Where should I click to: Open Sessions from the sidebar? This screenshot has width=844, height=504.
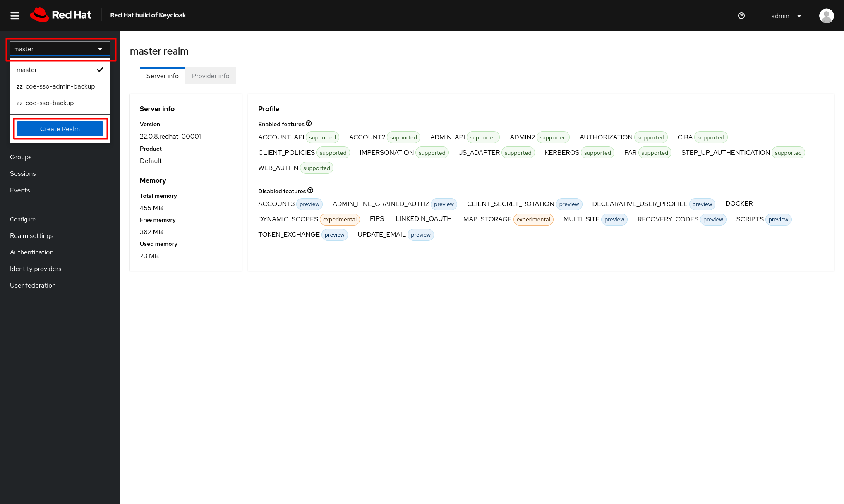tap(23, 173)
